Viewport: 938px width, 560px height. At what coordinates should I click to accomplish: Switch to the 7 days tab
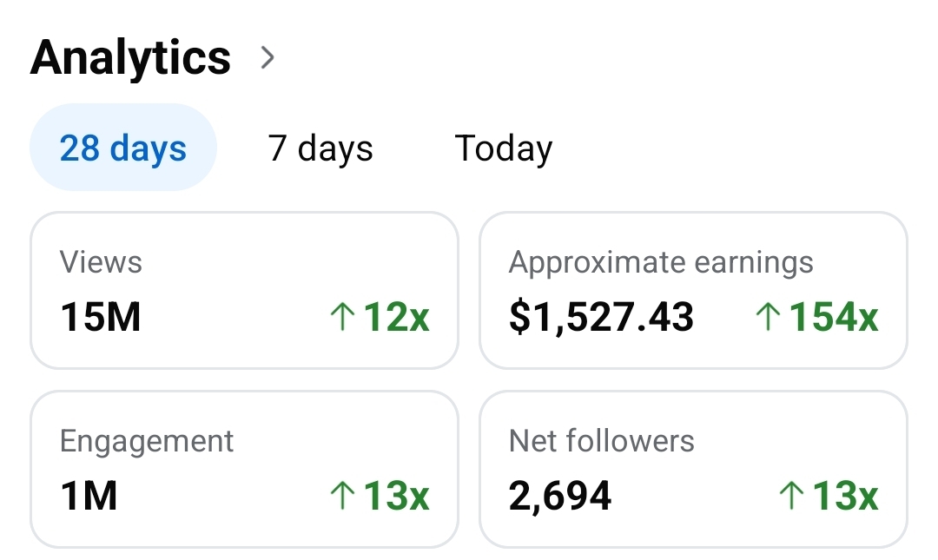(x=320, y=148)
